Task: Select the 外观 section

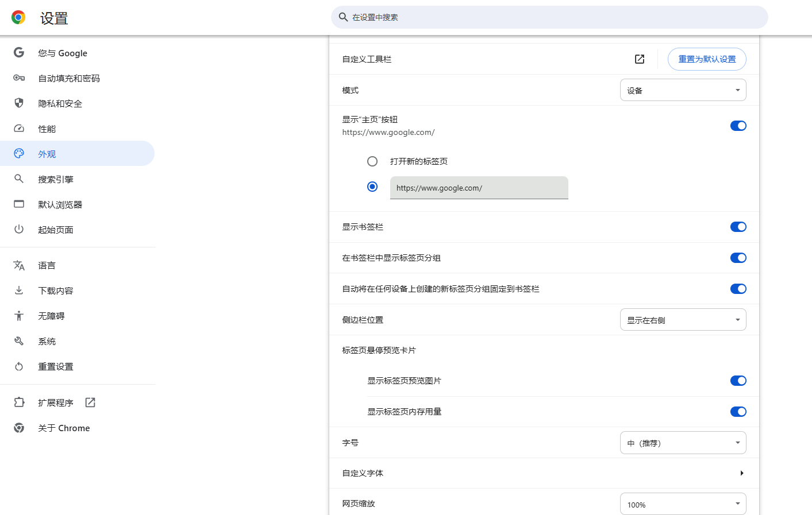Action: tap(77, 154)
